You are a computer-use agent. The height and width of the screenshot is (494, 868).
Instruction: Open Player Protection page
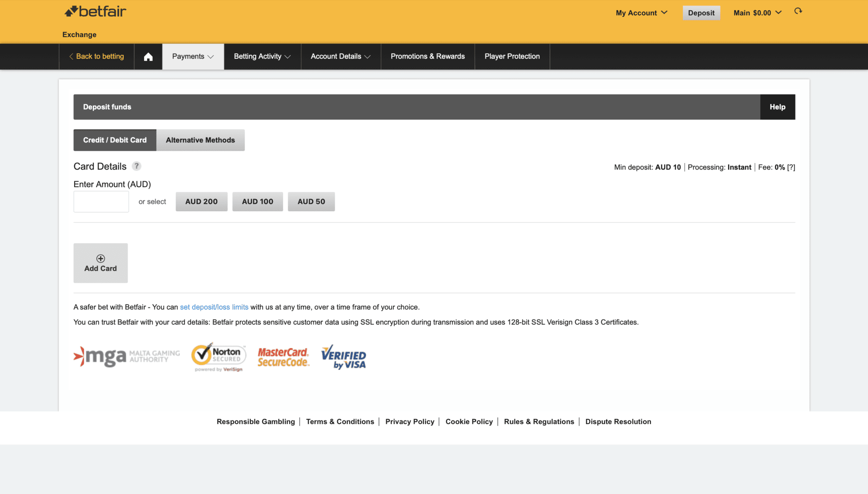(512, 57)
